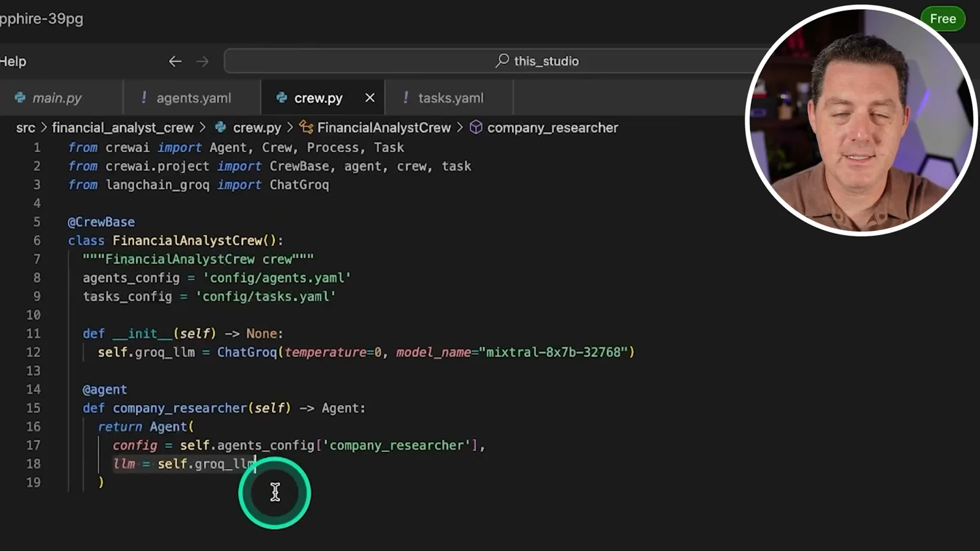The width and height of the screenshot is (980, 551).
Task: Click the search magnifier icon
Action: pyautogui.click(x=502, y=61)
